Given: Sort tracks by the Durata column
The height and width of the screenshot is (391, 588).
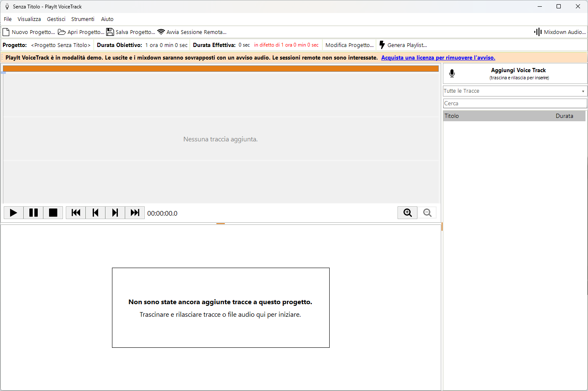Looking at the screenshot, I should pyautogui.click(x=564, y=116).
